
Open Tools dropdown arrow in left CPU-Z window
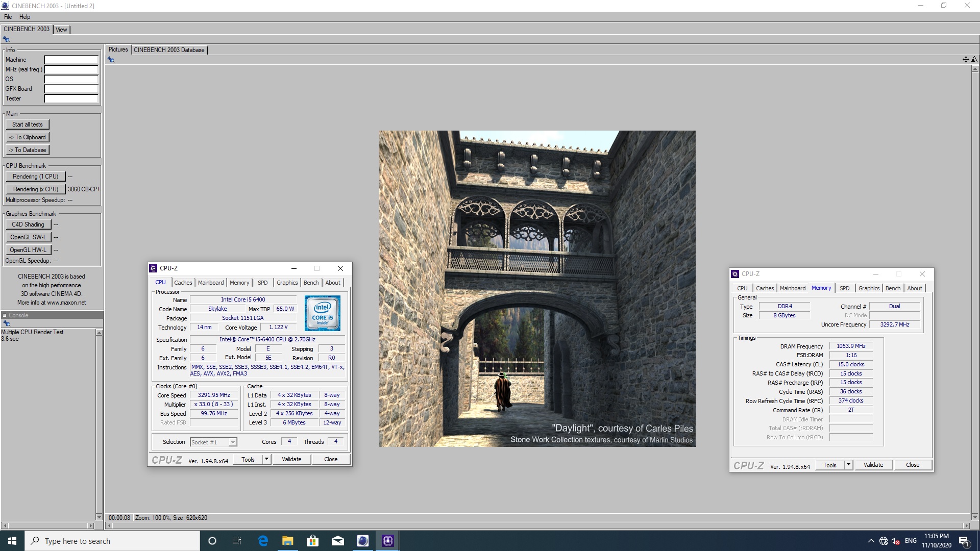[266, 459]
